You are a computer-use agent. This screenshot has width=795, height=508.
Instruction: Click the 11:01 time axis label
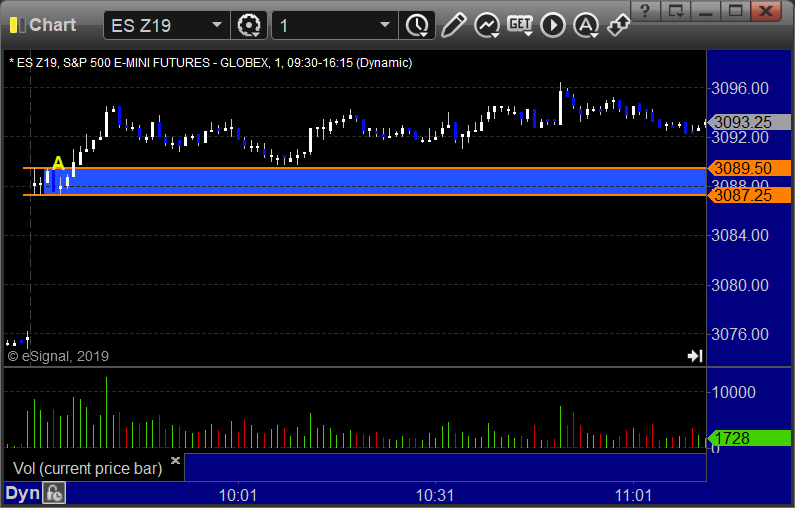click(x=633, y=495)
